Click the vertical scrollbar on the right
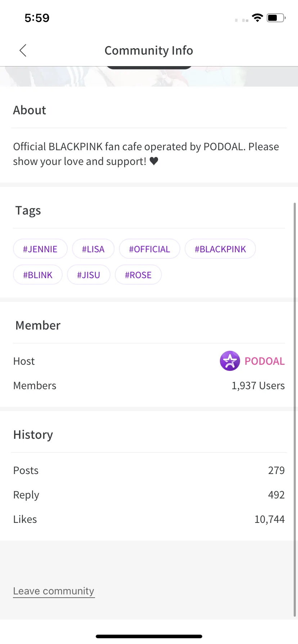Screen dimensions: 298x644 coord(295,395)
